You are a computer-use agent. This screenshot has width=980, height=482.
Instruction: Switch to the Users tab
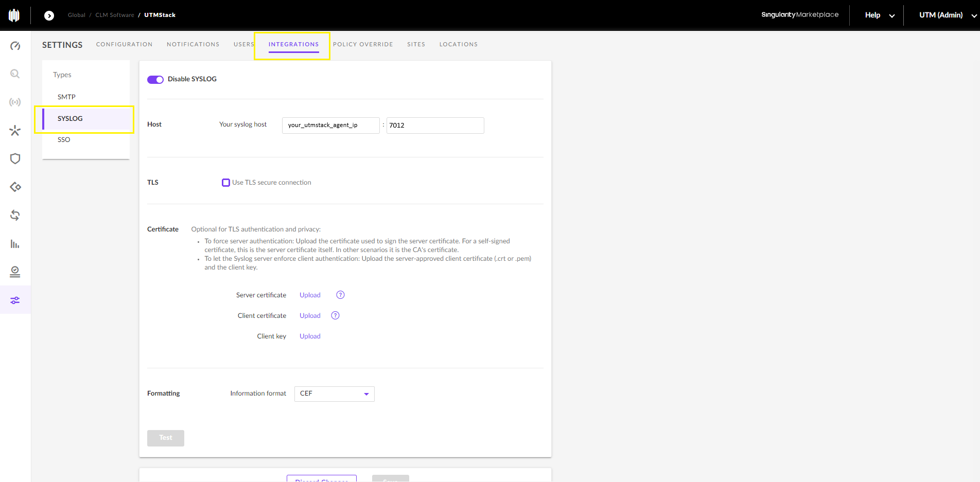coord(244,44)
